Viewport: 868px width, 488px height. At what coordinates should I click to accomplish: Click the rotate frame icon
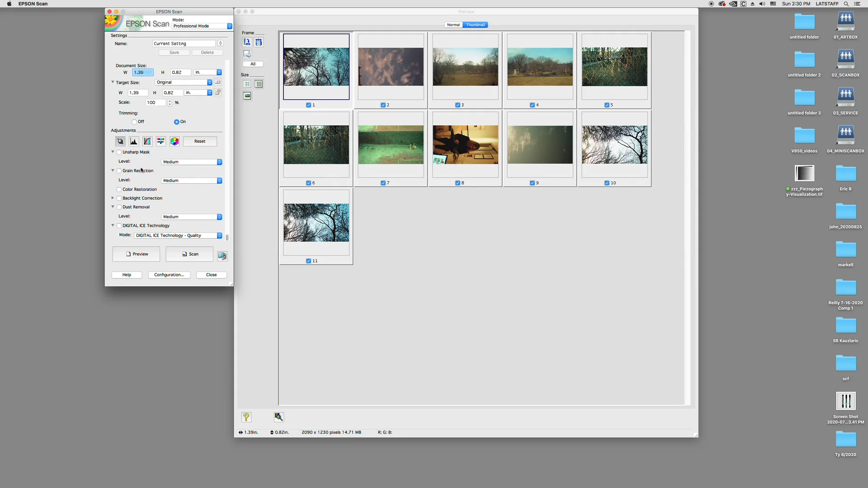[x=247, y=42]
